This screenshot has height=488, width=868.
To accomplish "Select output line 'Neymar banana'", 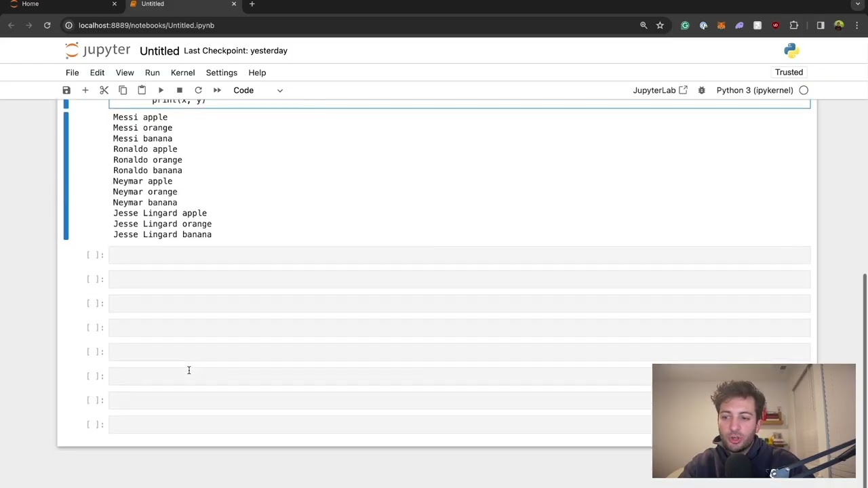I will [145, 203].
